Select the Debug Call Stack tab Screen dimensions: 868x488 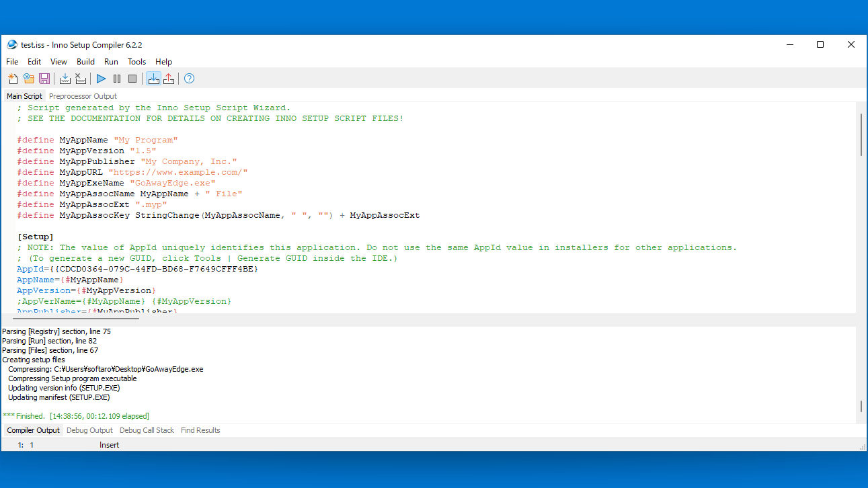pos(147,430)
